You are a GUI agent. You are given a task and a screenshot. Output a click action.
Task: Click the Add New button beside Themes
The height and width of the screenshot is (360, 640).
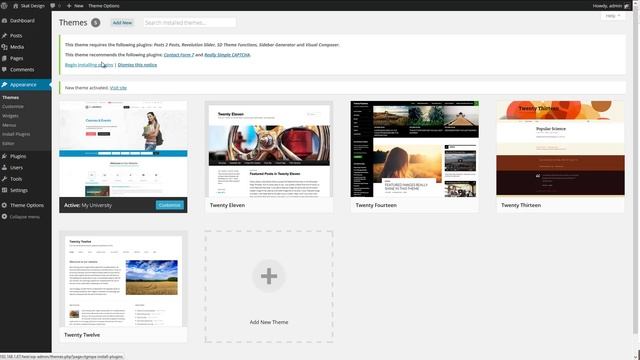(122, 22)
